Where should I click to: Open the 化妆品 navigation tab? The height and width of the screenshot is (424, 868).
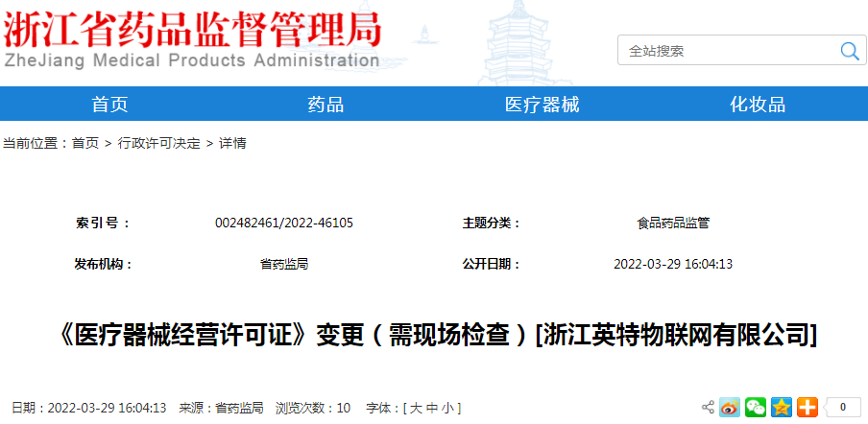coord(758,104)
